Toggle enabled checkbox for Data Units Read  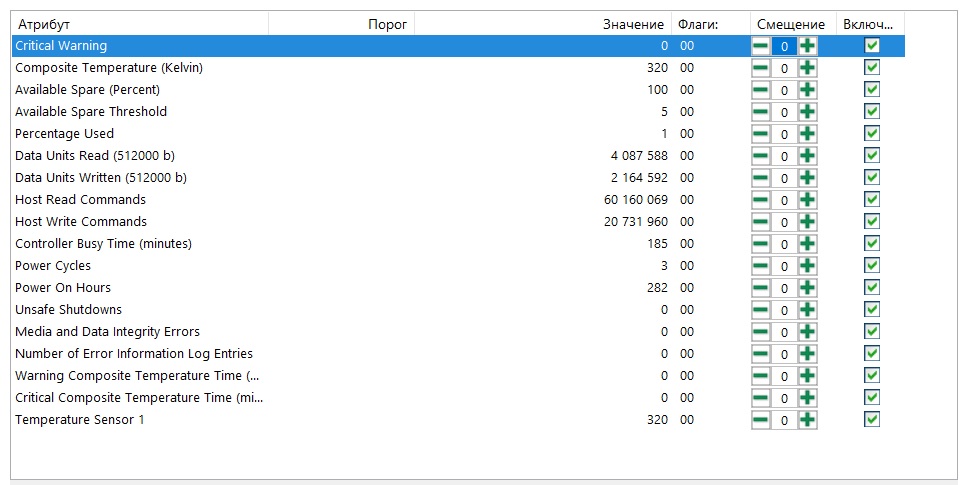click(872, 155)
